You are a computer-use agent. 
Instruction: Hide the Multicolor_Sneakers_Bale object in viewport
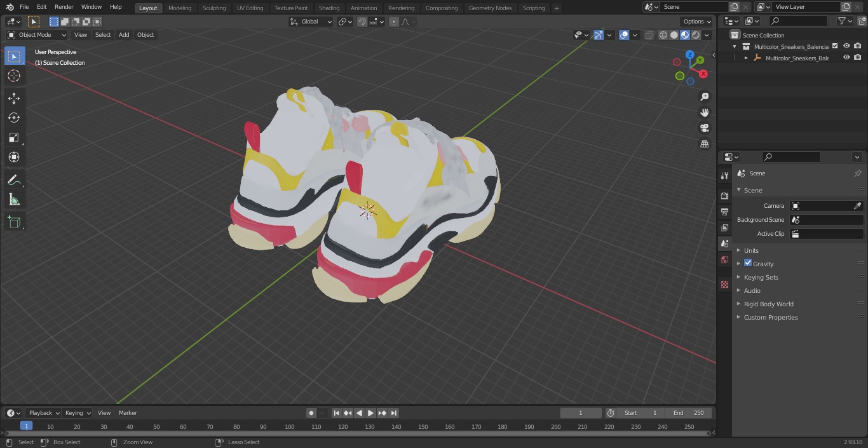pos(846,57)
